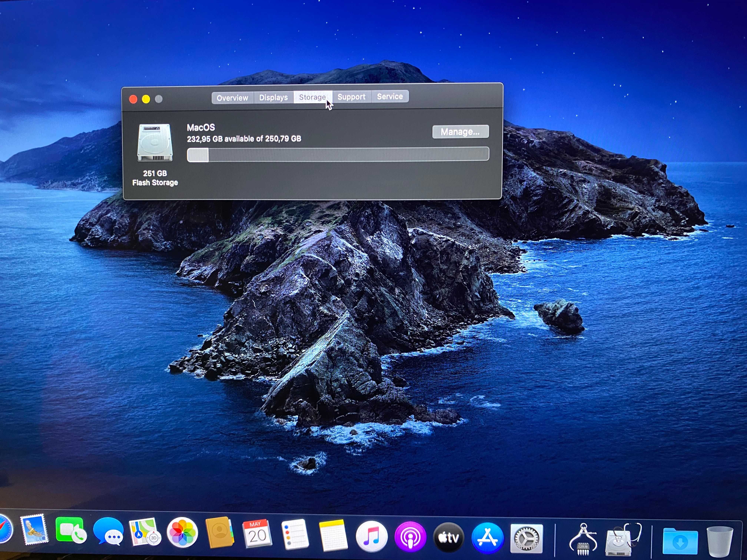The height and width of the screenshot is (560, 747).
Task: Switch to the Overview tab
Action: pos(232,98)
